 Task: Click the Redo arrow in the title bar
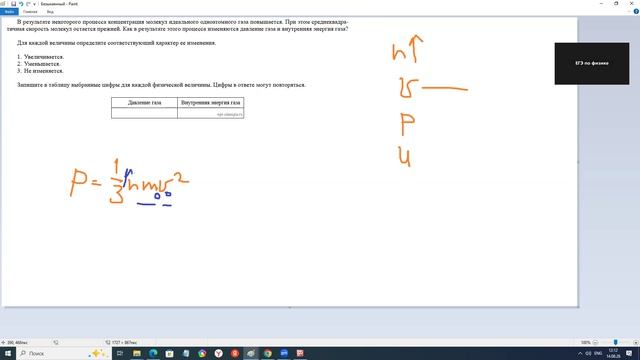tap(28, 4)
